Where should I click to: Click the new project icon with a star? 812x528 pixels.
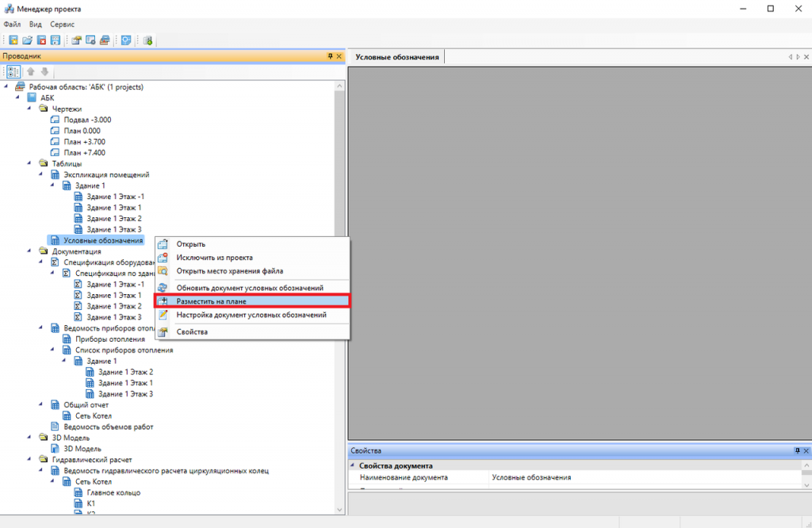(x=13, y=40)
